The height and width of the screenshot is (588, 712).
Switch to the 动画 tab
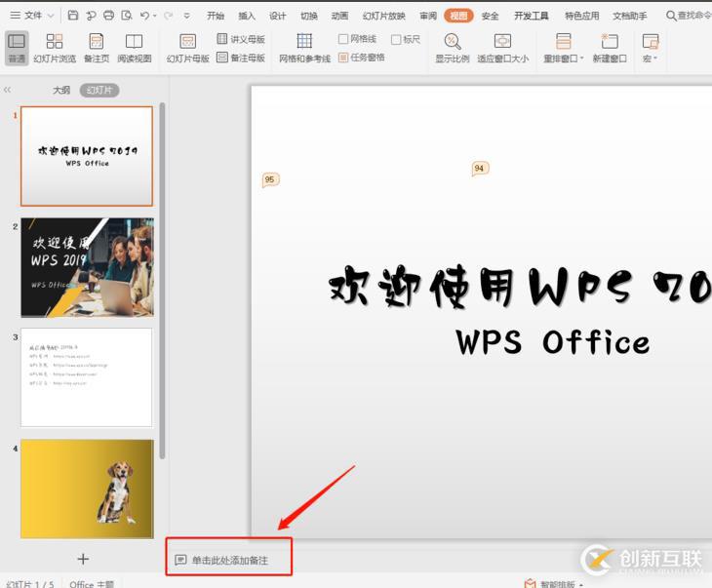click(x=339, y=16)
